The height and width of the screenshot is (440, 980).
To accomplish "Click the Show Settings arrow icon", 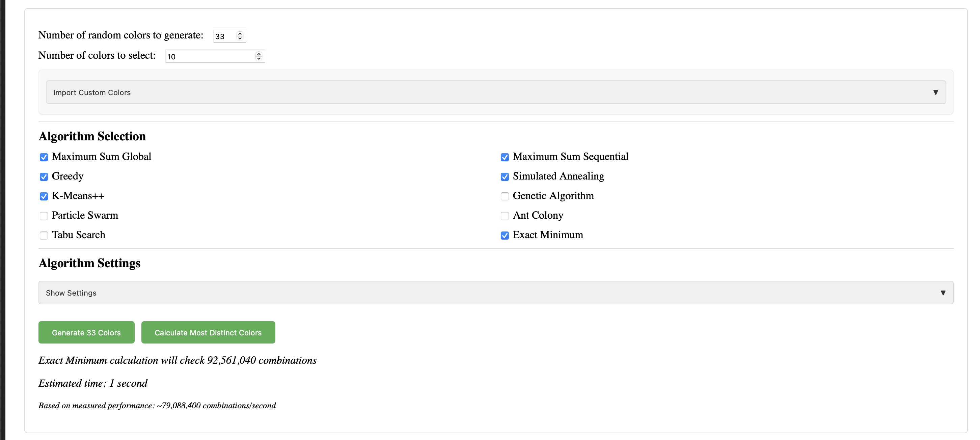I will click(x=943, y=293).
